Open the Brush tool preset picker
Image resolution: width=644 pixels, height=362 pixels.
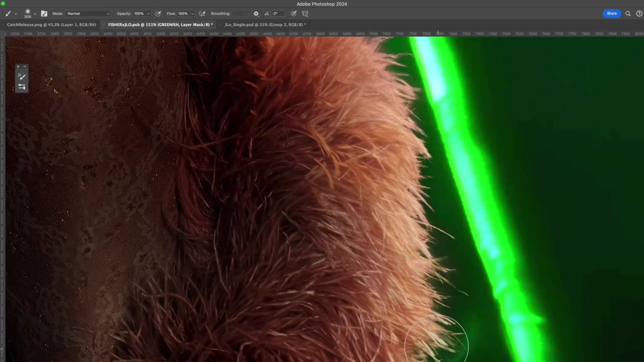click(x=8, y=14)
